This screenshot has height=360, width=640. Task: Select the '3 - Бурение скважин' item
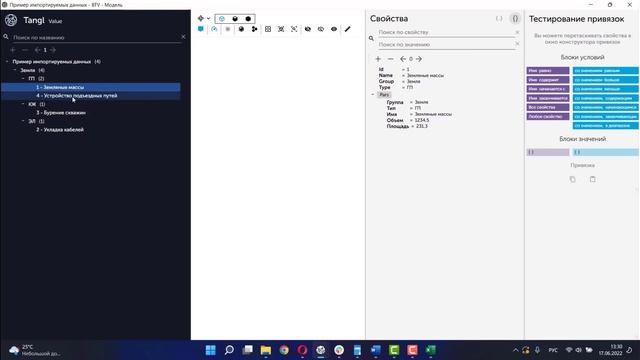coord(61,113)
